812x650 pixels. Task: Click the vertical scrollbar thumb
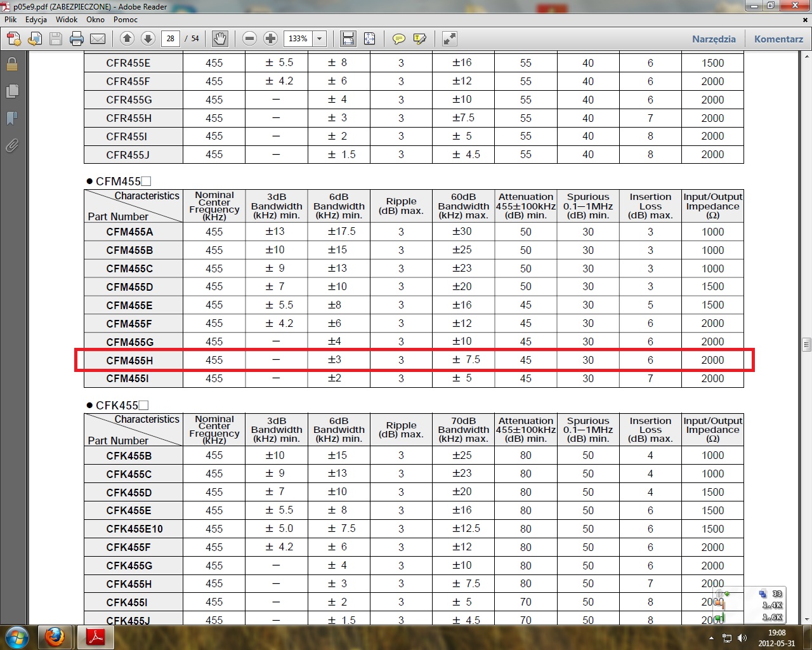coord(807,345)
